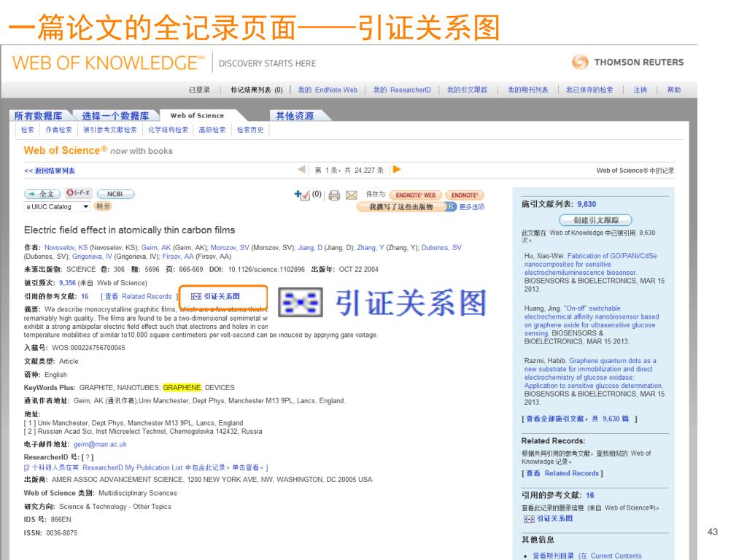Open the 全文 full text button

(x=42, y=194)
